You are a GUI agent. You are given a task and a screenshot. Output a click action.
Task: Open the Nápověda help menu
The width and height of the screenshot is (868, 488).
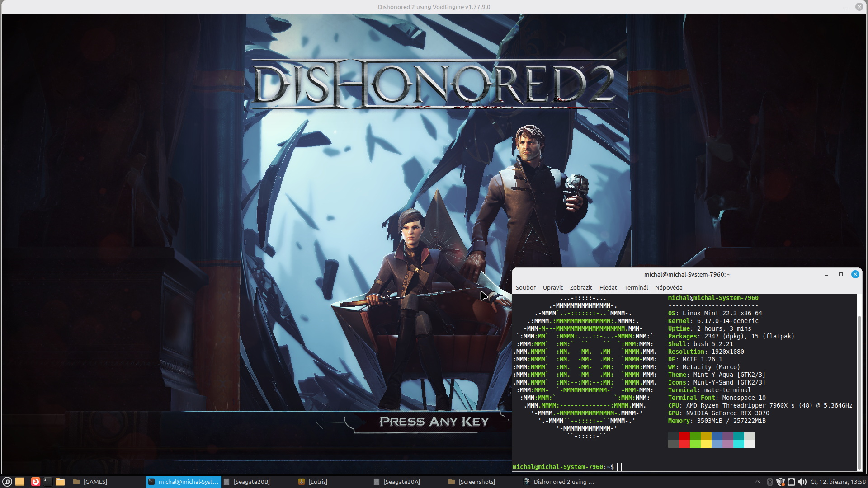point(668,287)
